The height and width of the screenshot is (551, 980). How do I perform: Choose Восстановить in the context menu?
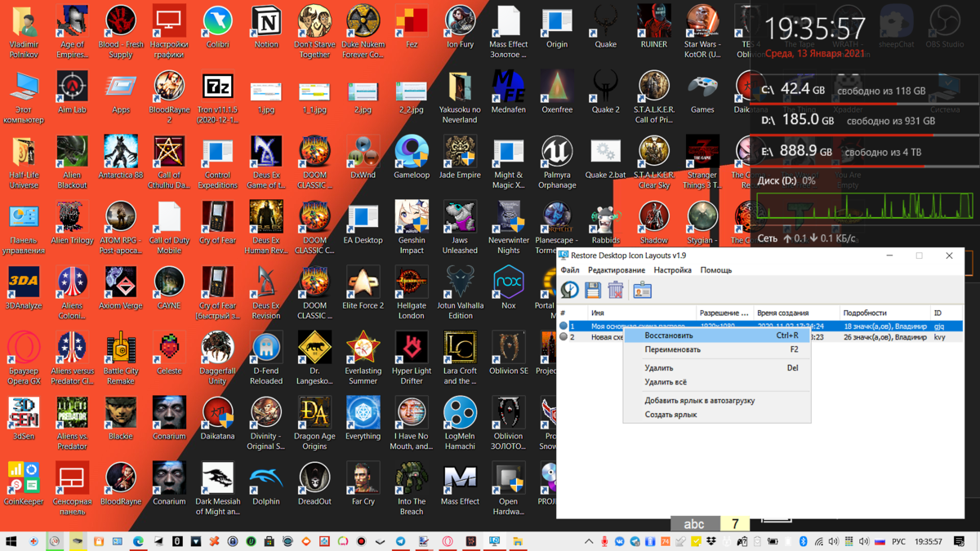click(717, 335)
